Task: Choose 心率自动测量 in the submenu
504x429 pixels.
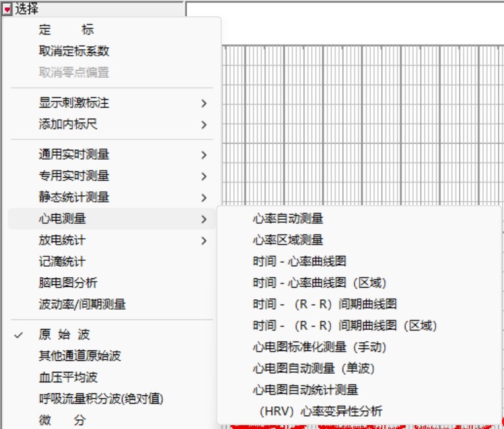Action: pyautogui.click(x=359, y=219)
